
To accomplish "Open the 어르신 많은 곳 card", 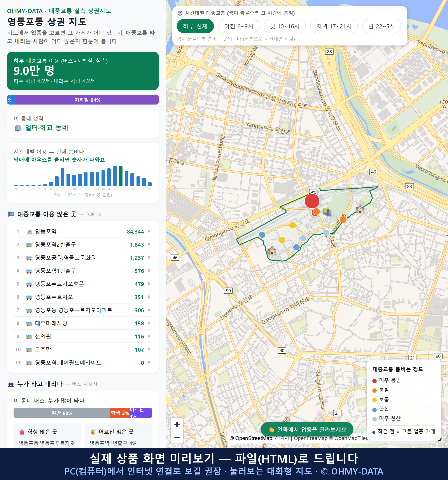I will coord(119,435).
